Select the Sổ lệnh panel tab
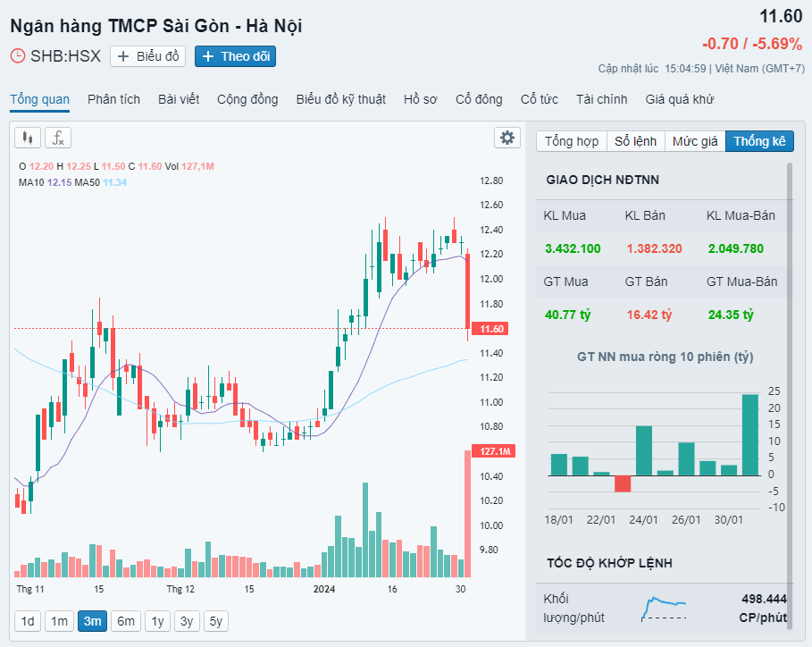The image size is (812, 647). click(635, 141)
